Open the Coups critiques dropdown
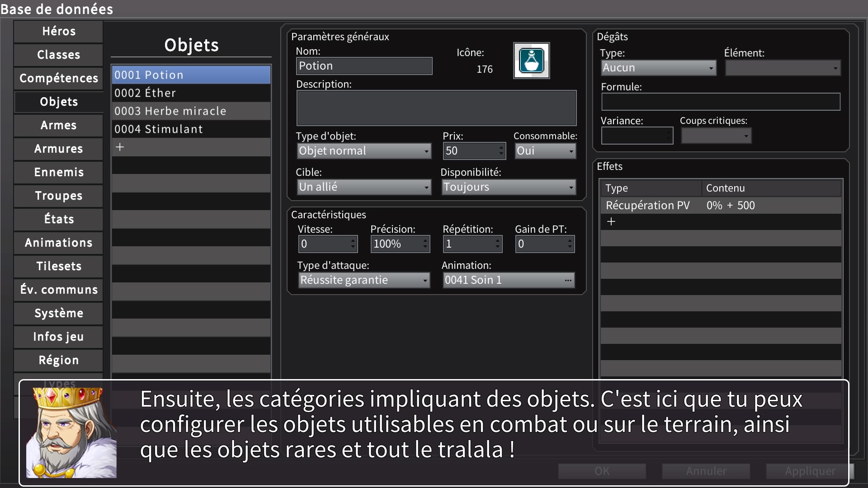The height and width of the screenshot is (488, 868). pyautogui.click(x=716, y=136)
